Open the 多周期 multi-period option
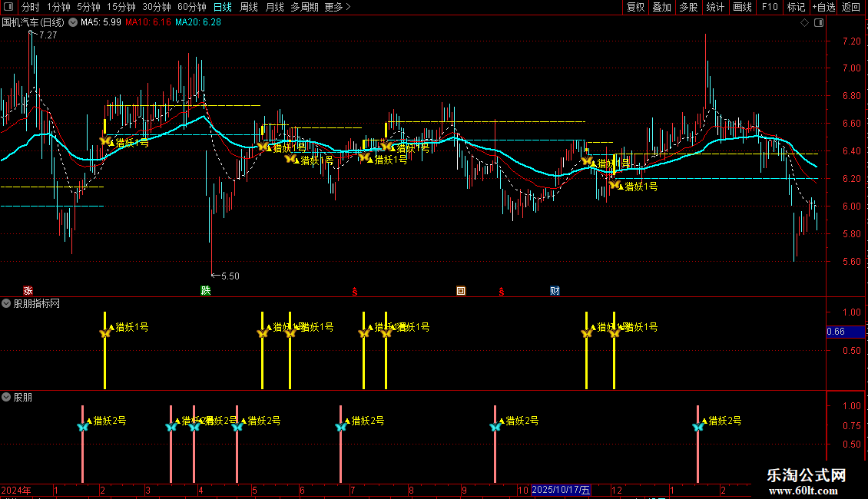 (x=304, y=7)
